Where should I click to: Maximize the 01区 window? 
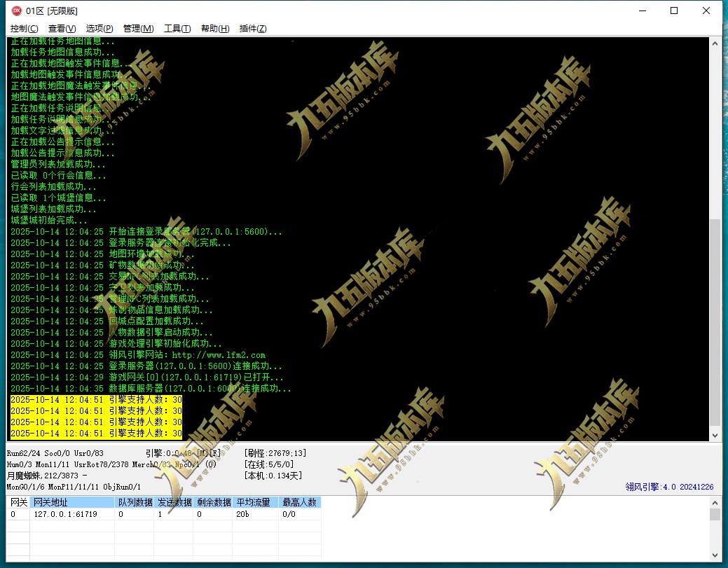pos(674,11)
